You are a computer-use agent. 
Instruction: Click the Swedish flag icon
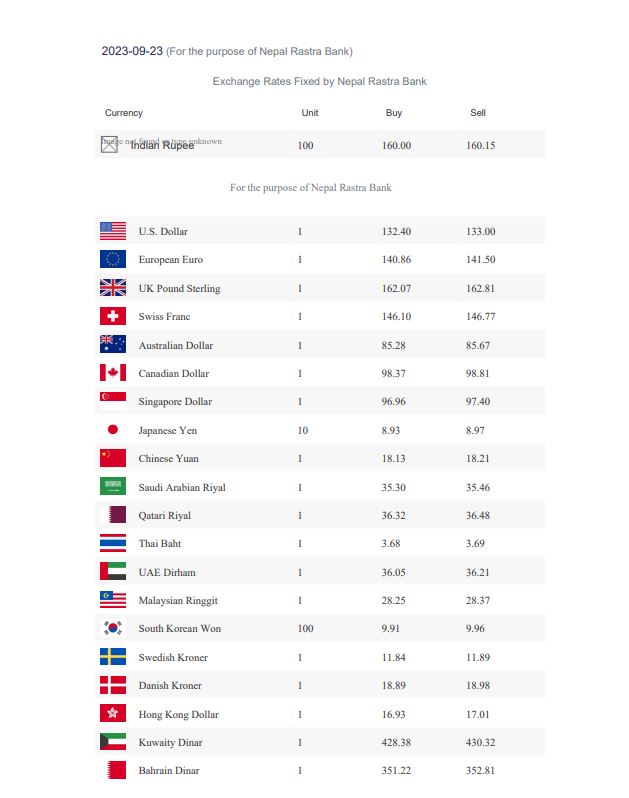(x=112, y=657)
